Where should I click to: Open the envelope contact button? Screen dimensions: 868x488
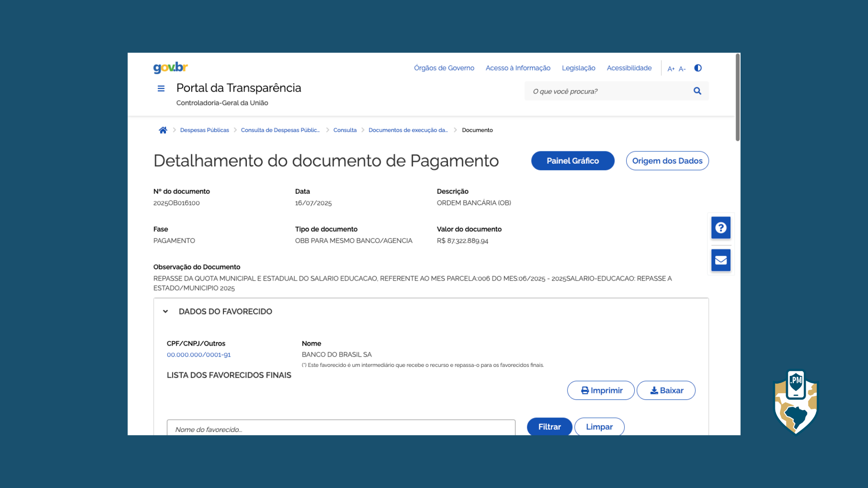[x=721, y=260]
